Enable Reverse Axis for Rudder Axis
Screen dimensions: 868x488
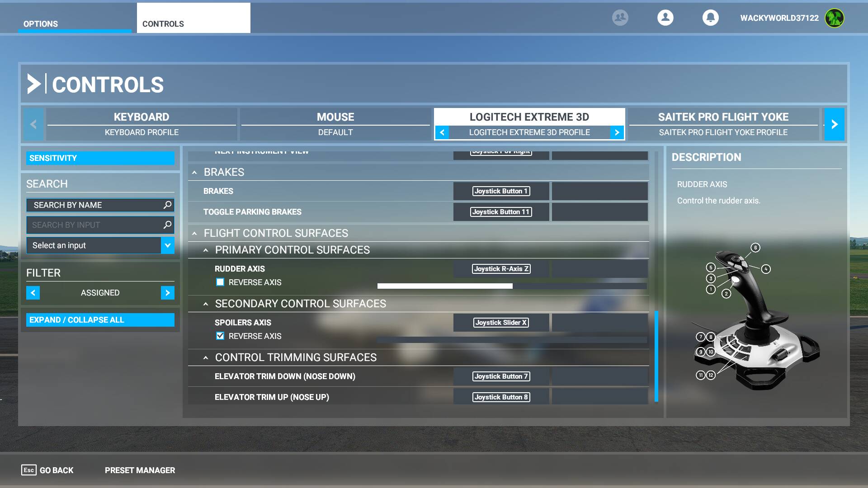point(220,282)
